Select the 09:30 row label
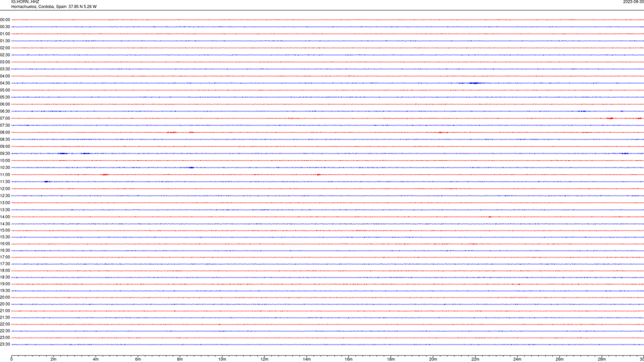The image size is (644, 362). pos(5,154)
